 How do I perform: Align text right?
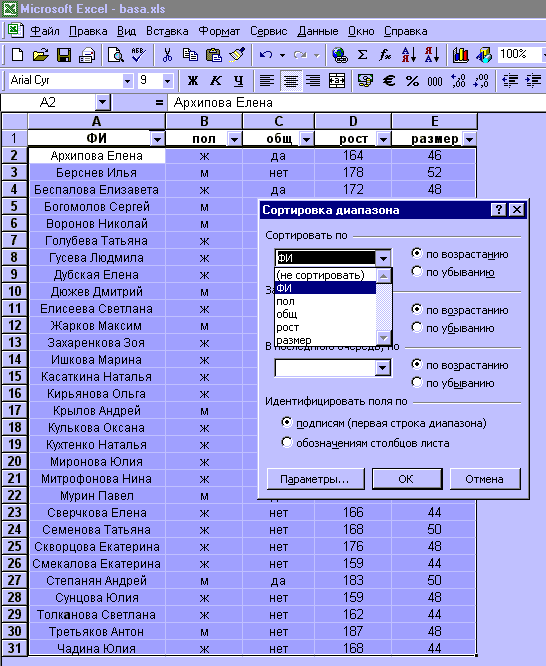[x=313, y=80]
